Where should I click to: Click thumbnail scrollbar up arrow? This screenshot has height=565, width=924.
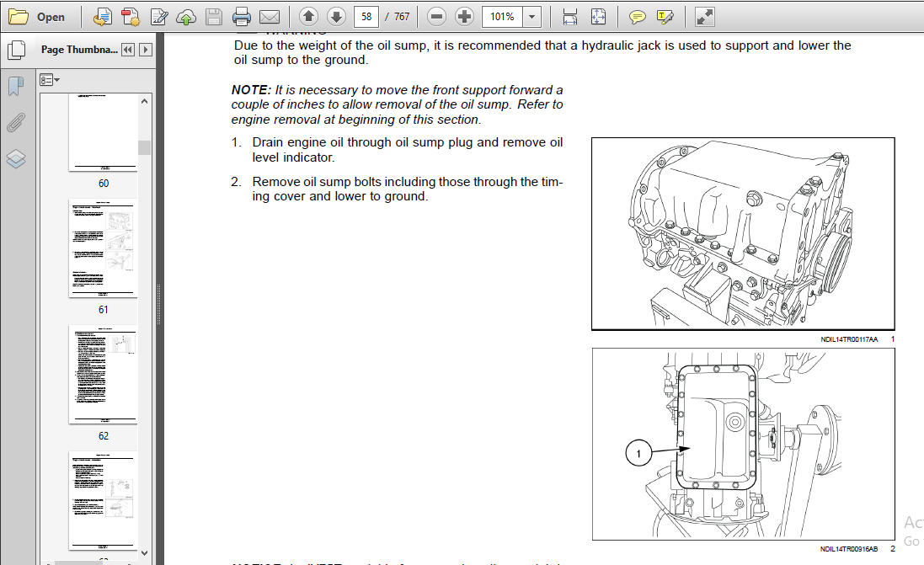[x=144, y=101]
